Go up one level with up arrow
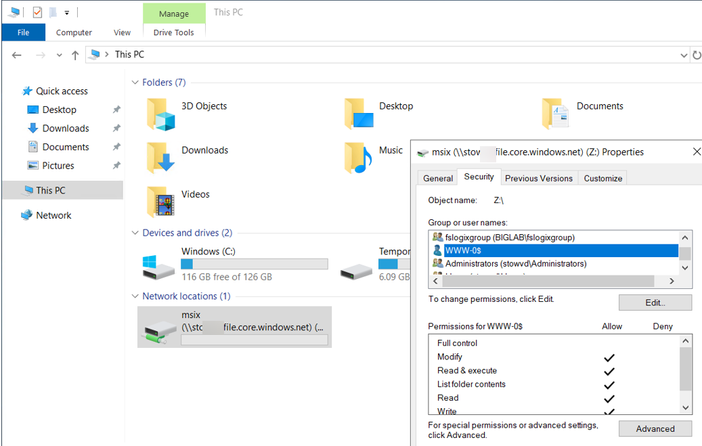Screen dimensions: 702x446 75,55
